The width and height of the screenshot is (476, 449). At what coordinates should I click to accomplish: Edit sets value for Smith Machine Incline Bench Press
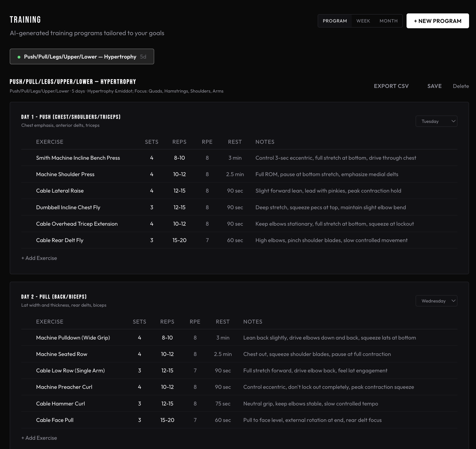coord(152,158)
